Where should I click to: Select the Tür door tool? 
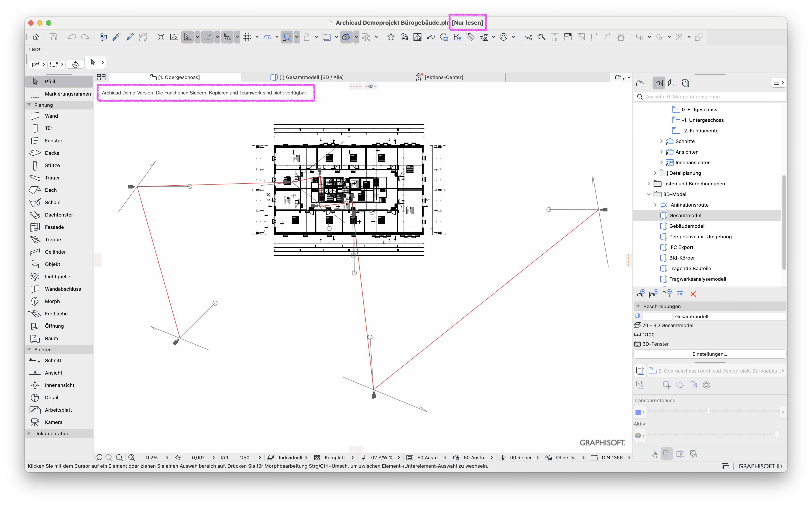point(59,128)
